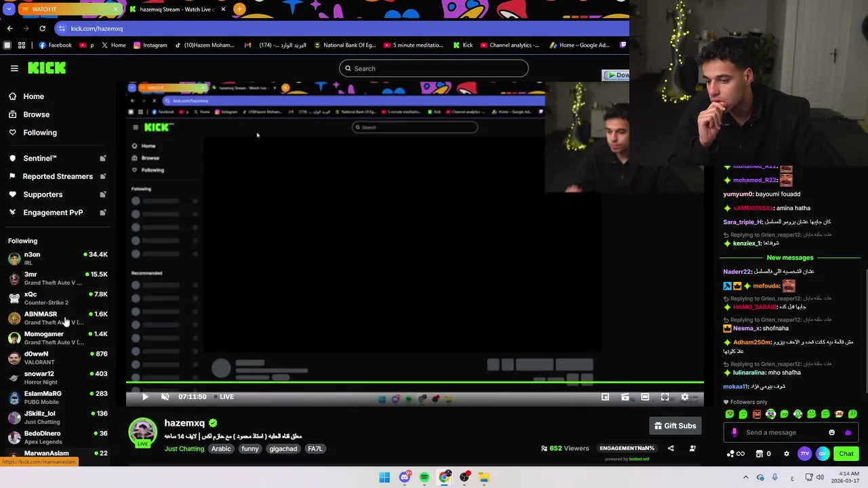Open the Just Chatting category link
The height and width of the screenshot is (488, 868).
[184, 449]
